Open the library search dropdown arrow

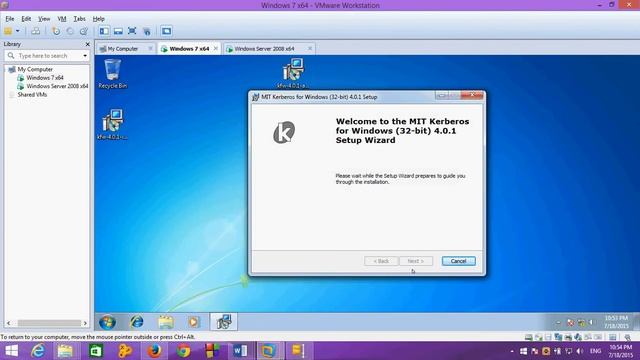tap(85, 56)
